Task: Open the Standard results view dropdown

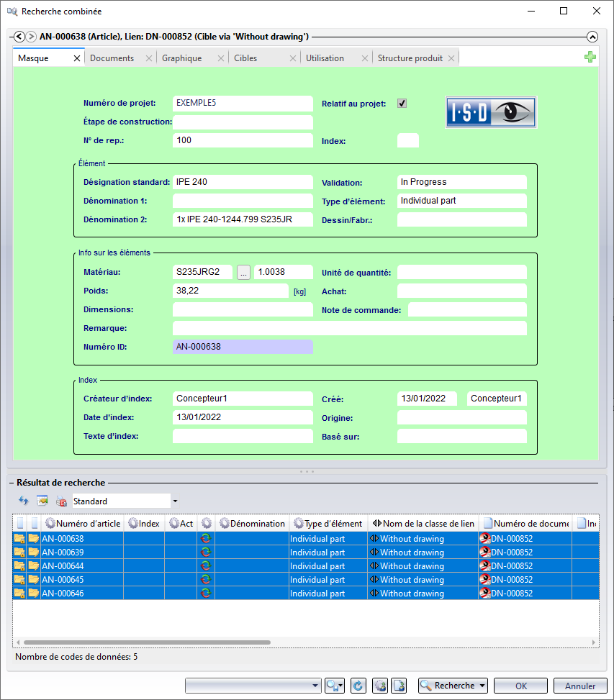Action: tap(175, 501)
